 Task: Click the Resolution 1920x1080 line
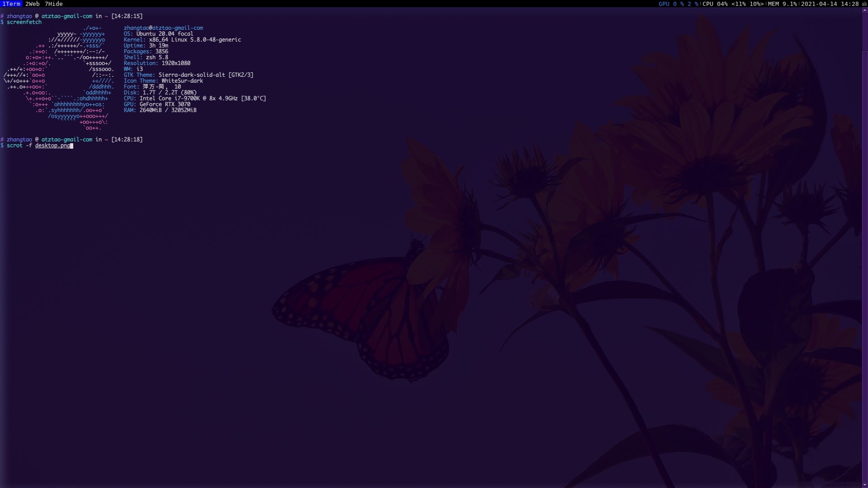pos(157,63)
